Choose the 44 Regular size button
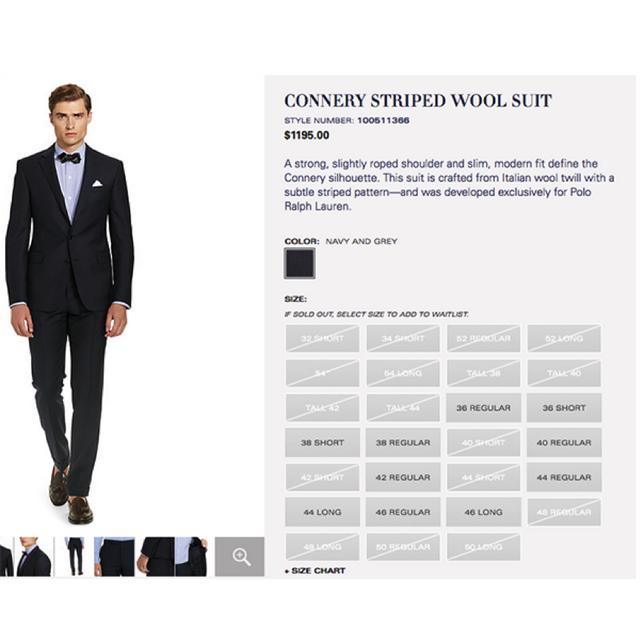The width and height of the screenshot is (640, 640). point(564,478)
